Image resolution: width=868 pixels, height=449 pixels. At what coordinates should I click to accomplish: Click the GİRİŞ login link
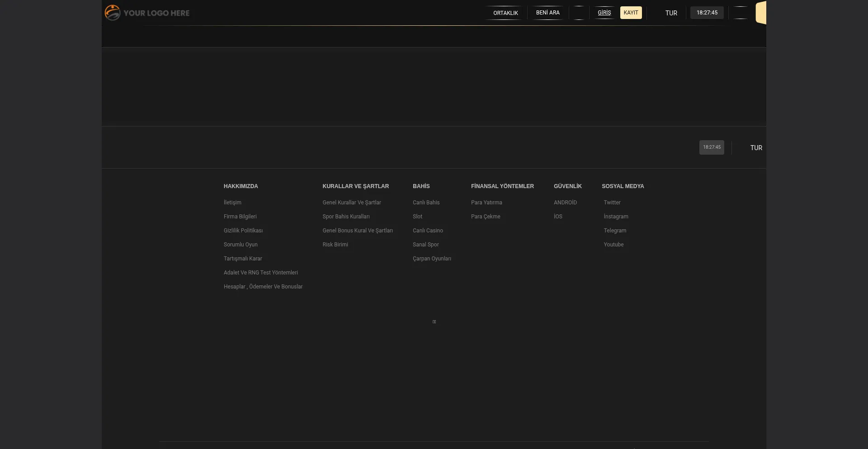[x=604, y=13]
